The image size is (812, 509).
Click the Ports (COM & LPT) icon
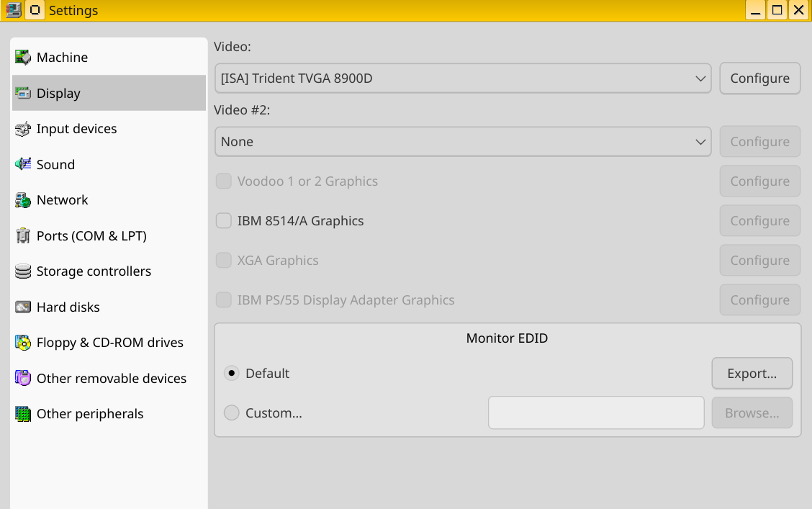point(23,236)
